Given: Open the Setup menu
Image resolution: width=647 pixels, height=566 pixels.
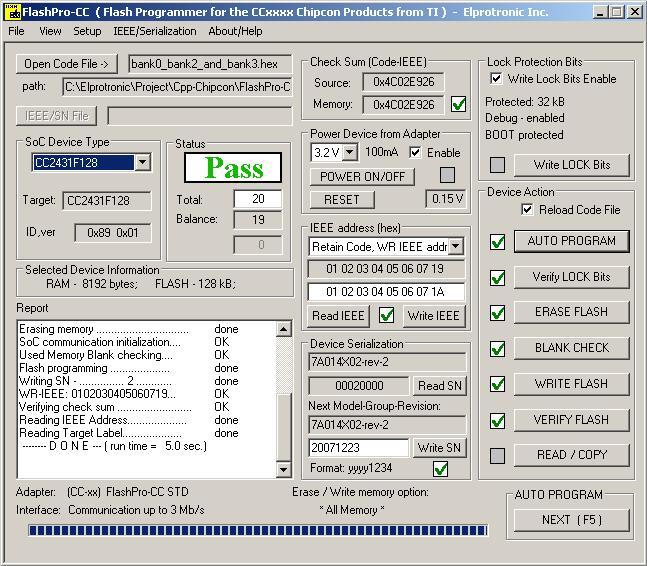Looking at the screenshot, I should 87,31.
